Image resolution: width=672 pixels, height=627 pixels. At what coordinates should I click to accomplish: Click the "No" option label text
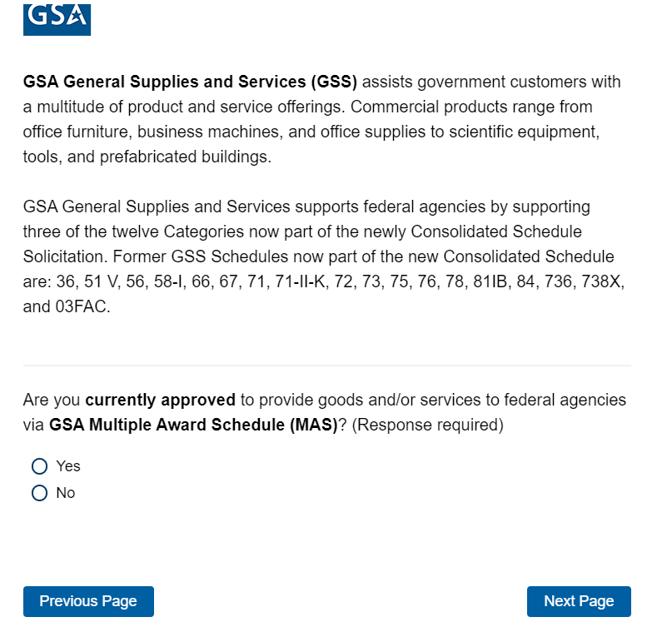66,493
